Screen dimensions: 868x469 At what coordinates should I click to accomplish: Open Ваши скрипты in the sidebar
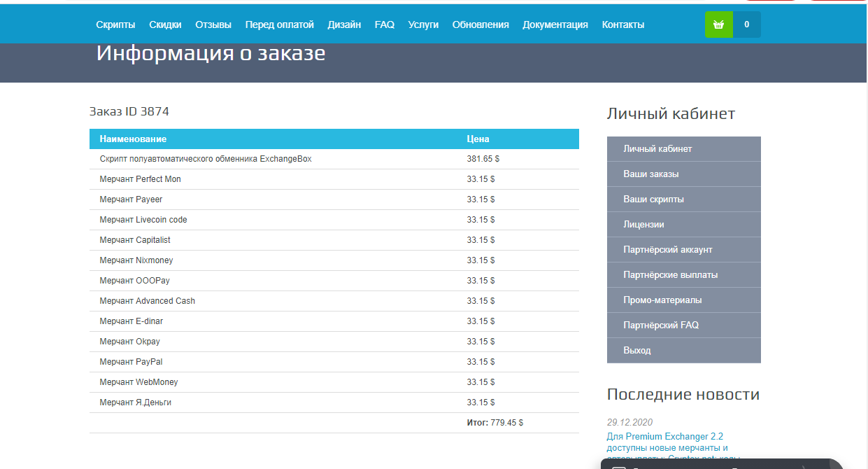click(684, 199)
